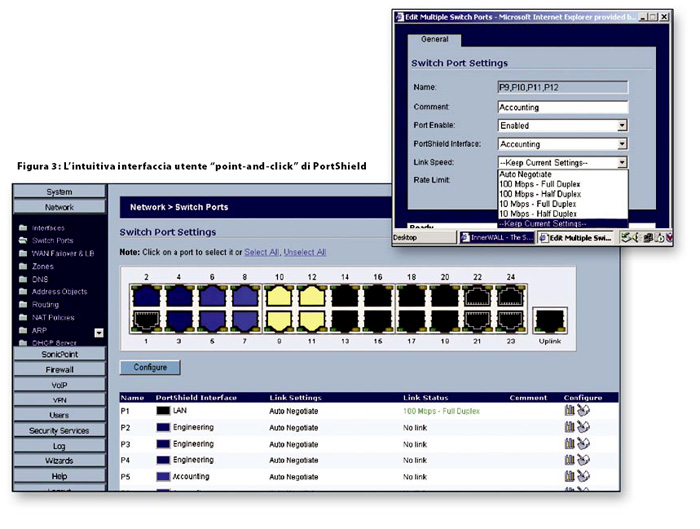This screenshot has width=700, height=529.
Task: Open the Help menu section
Action: (x=59, y=476)
